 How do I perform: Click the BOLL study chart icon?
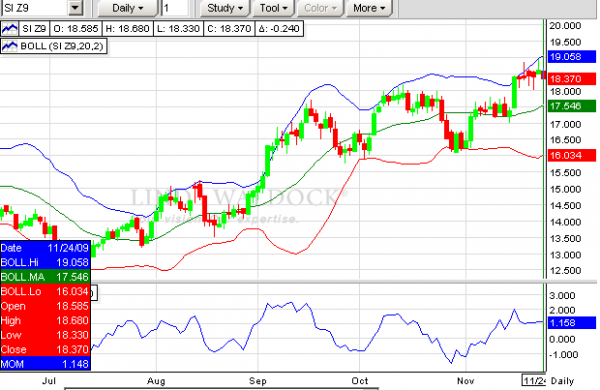coord(10,46)
